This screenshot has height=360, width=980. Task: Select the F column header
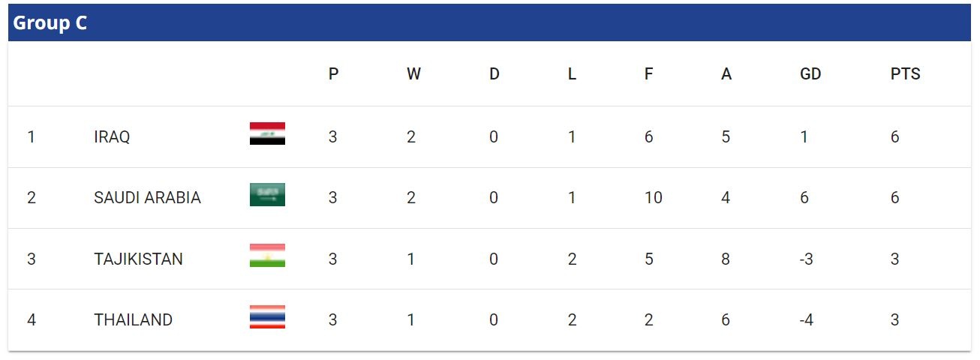(648, 74)
